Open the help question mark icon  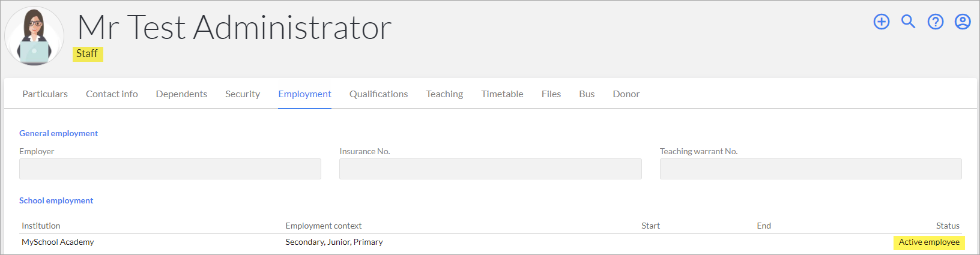tap(936, 22)
